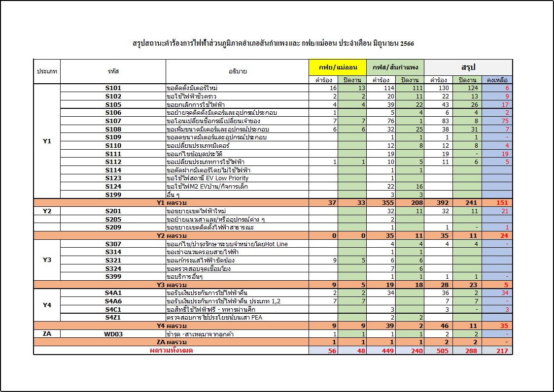Viewport: 554px width, 392px height.
Task: Select the Y2 ผลรวม subtotal label
Action: pyautogui.click(x=172, y=235)
